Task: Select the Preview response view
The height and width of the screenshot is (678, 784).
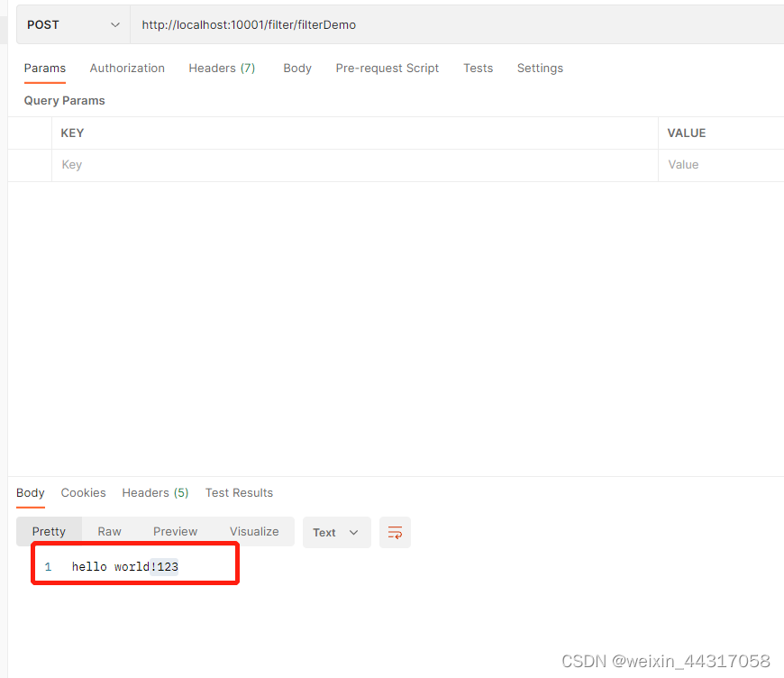Action: pos(175,531)
